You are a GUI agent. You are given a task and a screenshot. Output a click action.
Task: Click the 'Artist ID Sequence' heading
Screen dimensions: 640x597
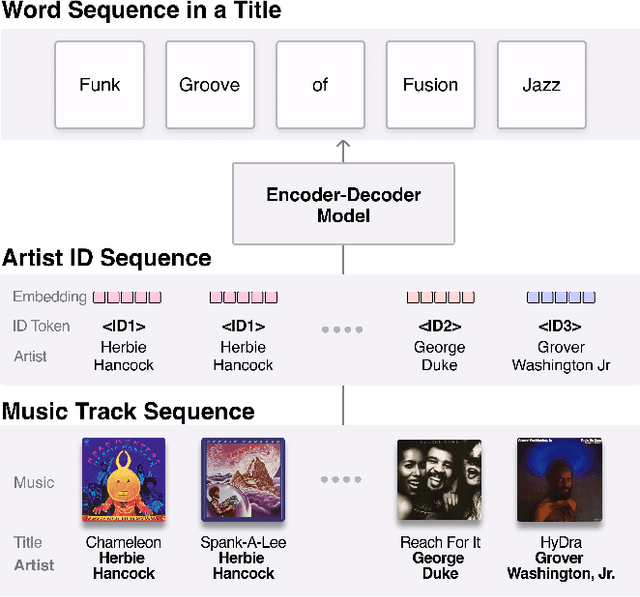point(107,258)
